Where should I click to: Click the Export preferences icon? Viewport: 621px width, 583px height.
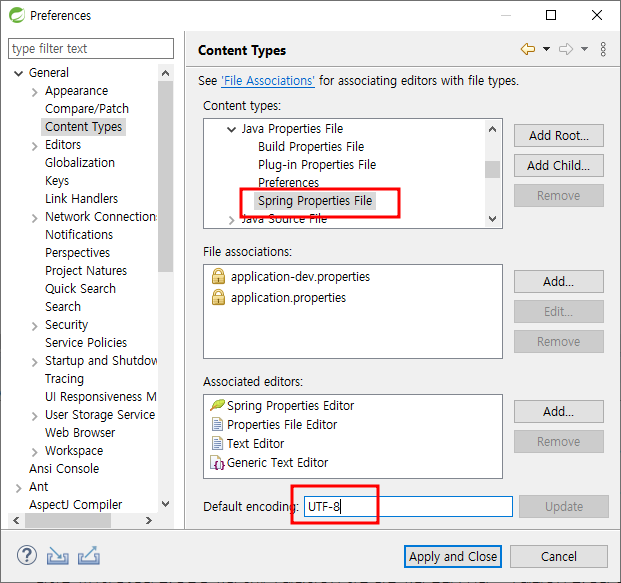click(x=89, y=555)
